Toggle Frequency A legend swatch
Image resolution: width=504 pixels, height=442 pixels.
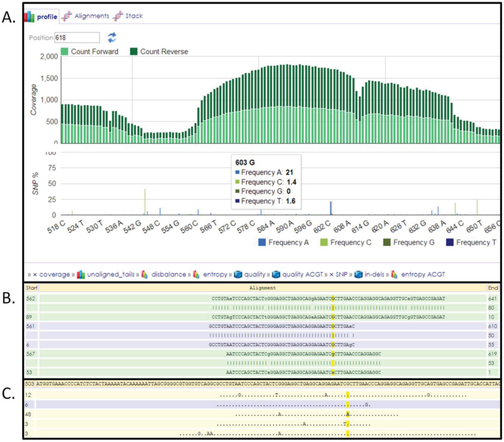tap(262, 242)
